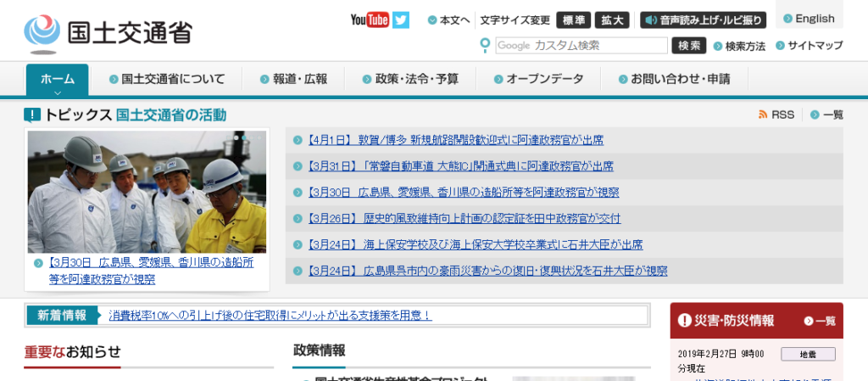This screenshot has height=381, width=868.
Task: Click the search magnifier icon beside Google field
Action: click(x=486, y=46)
